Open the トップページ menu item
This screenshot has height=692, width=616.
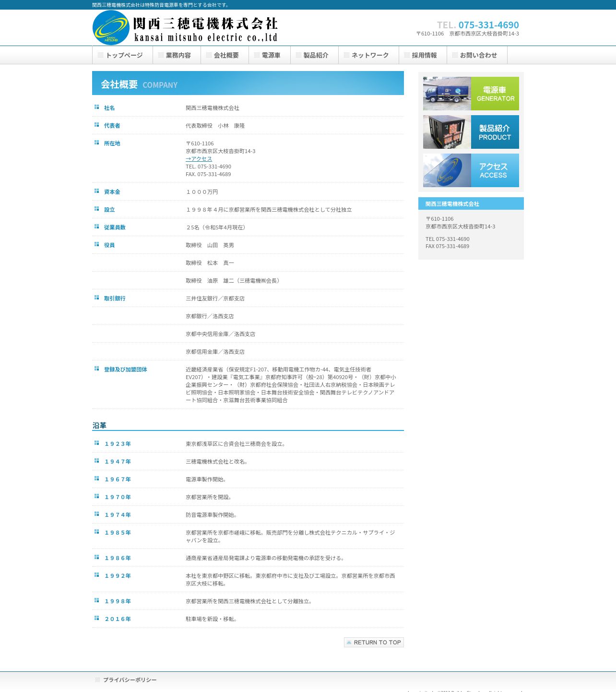tap(122, 55)
